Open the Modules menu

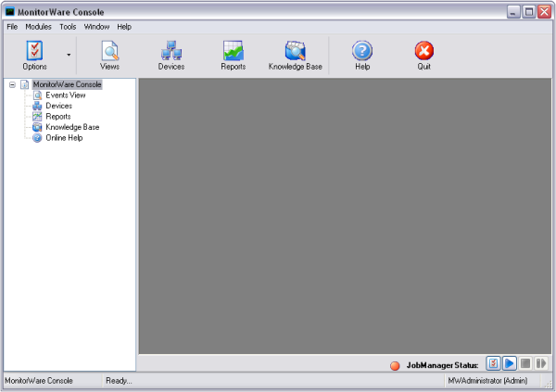38,27
